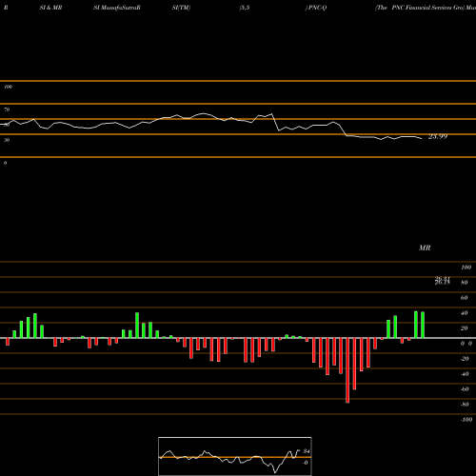
Task: Click the RSI axis label '70'
Action: [x=7, y=109]
